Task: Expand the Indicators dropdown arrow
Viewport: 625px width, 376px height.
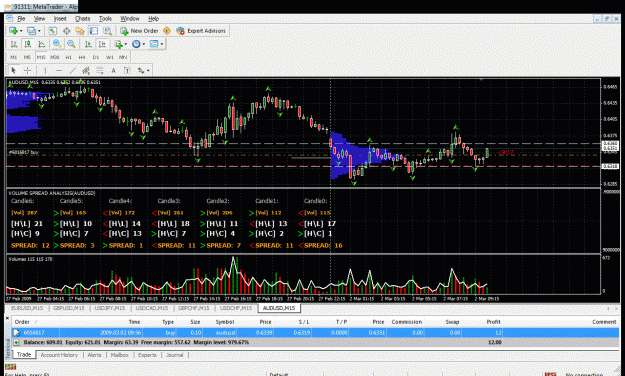Action: (126, 44)
